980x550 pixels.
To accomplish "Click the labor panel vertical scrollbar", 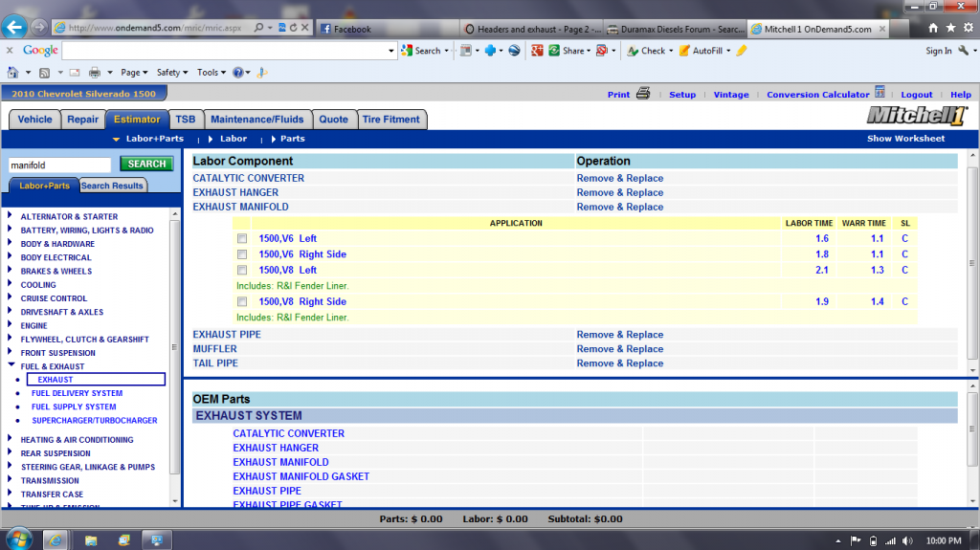I will [x=972, y=262].
